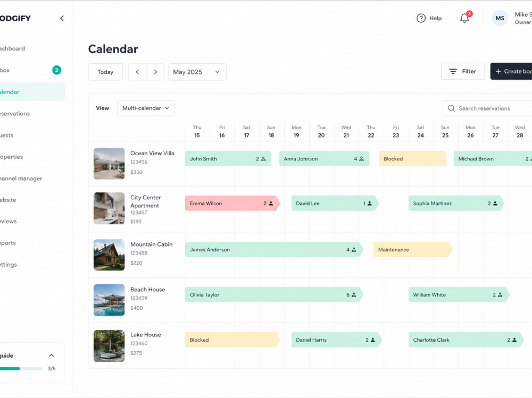The width and height of the screenshot is (532, 398).
Task: Open the Lake House thumbnail
Action: (x=109, y=346)
